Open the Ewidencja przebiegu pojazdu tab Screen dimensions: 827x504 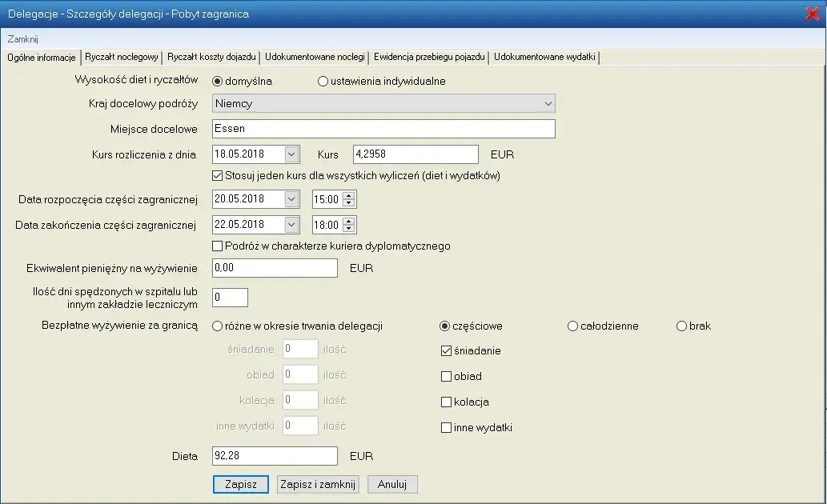(428, 58)
